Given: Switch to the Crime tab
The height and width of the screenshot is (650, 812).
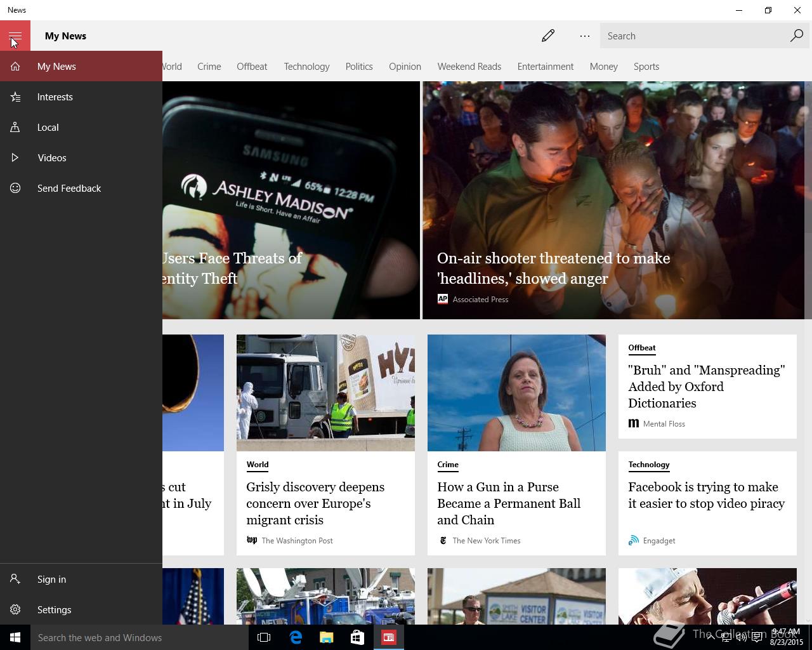Looking at the screenshot, I should (209, 66).
